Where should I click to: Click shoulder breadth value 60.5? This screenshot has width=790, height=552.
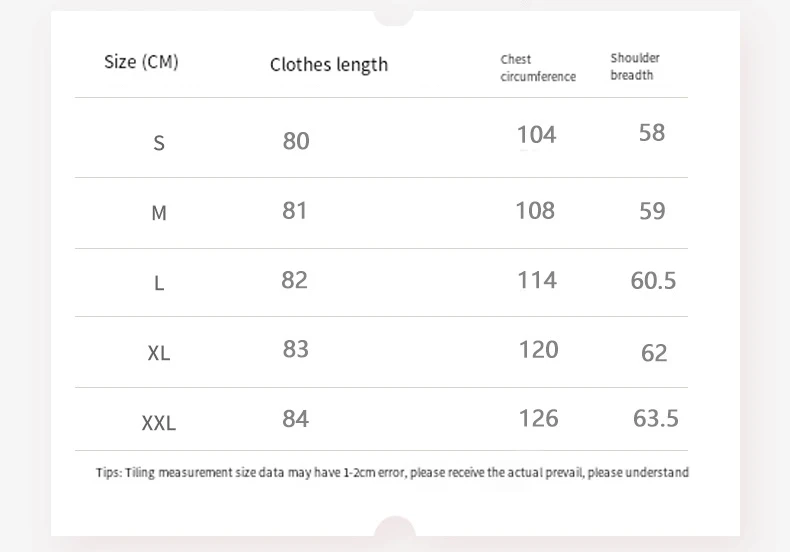tap(653, 281)
